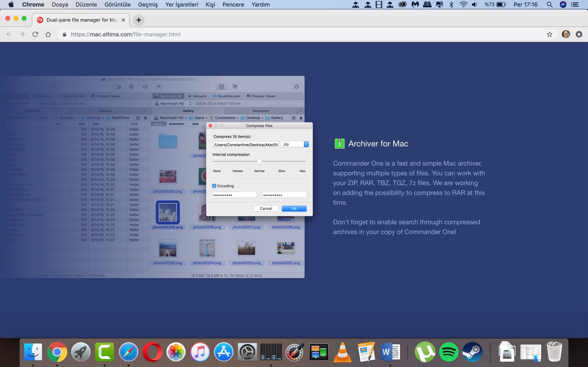Screen dimensions: 588x367
Task: Click the Internal compression slider handle
Action: [260, 162]
